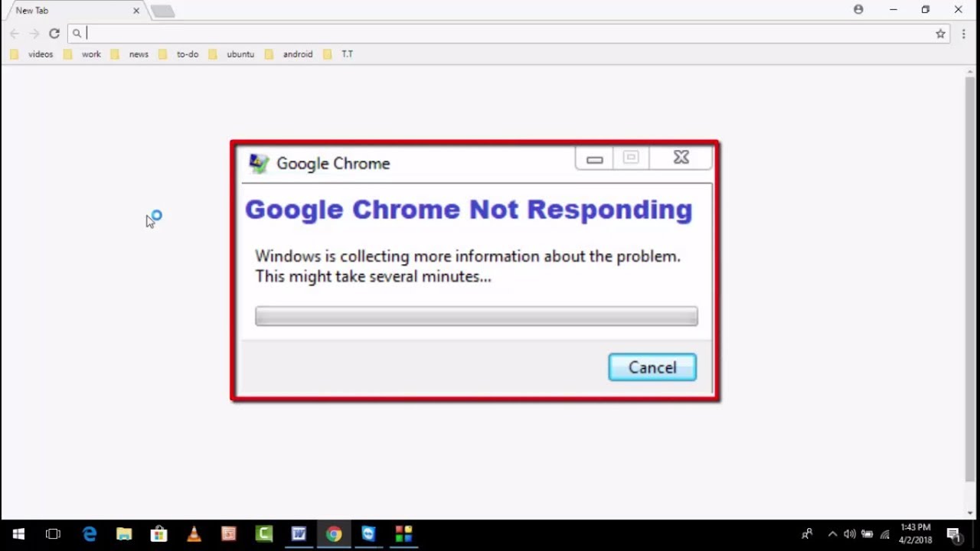Open the Chrome three-dot menu
This screenshot has height=551, width=980.
coord(963,34)
